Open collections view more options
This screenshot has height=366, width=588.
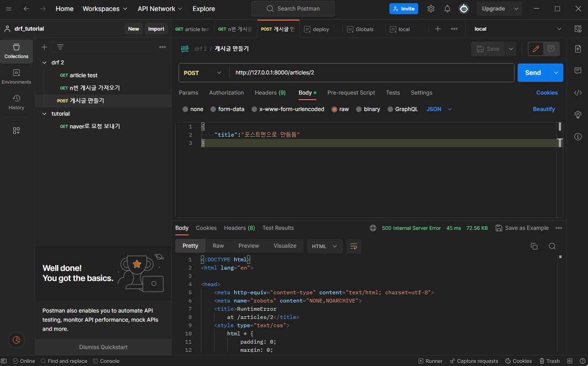(163, 47)
